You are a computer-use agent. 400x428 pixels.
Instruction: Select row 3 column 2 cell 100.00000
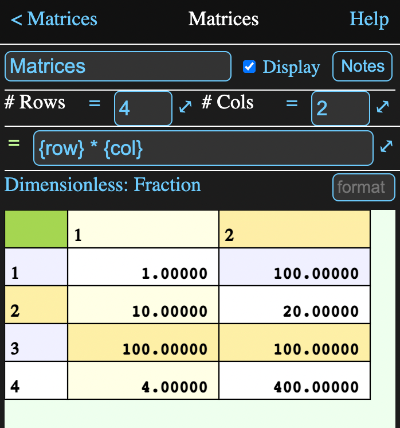(295, 343)
